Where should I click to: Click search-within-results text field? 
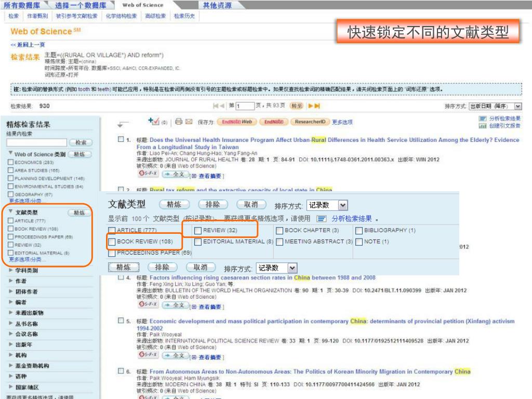37,142
